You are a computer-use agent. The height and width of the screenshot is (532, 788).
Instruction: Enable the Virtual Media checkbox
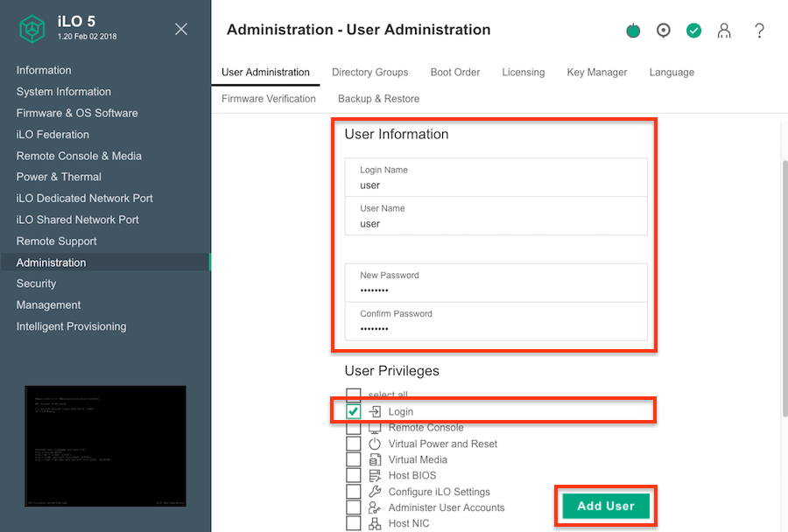click(x=354, y=459)
